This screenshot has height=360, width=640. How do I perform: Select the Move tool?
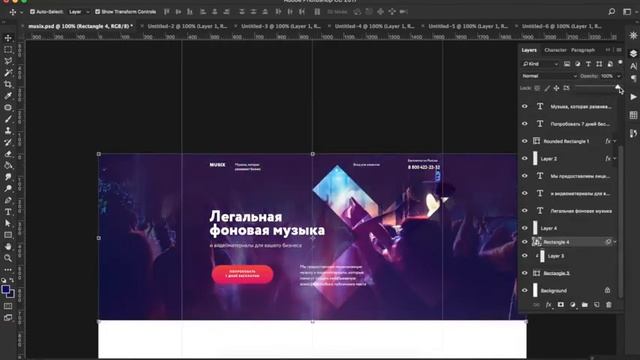[8, 38]
